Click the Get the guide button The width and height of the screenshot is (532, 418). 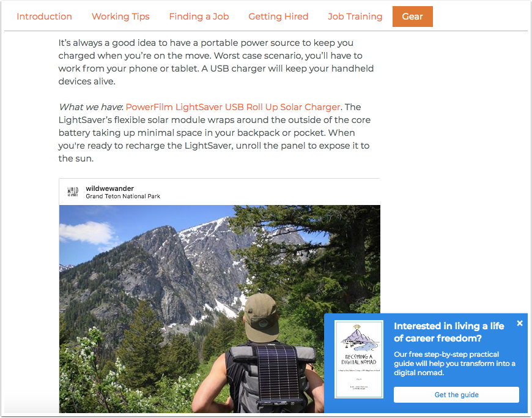(456, 395)
